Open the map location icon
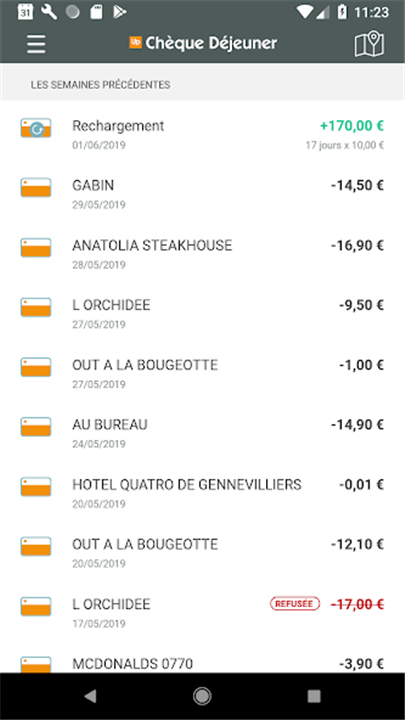Image resolution: width=405 pixels, height=720 pixels. coord(369,44)
